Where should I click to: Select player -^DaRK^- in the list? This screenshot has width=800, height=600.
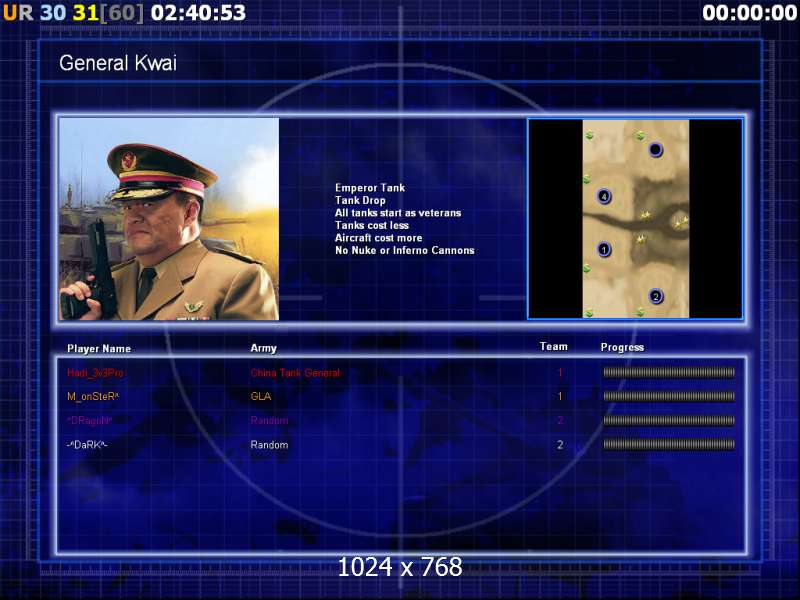tap(87, 445)
